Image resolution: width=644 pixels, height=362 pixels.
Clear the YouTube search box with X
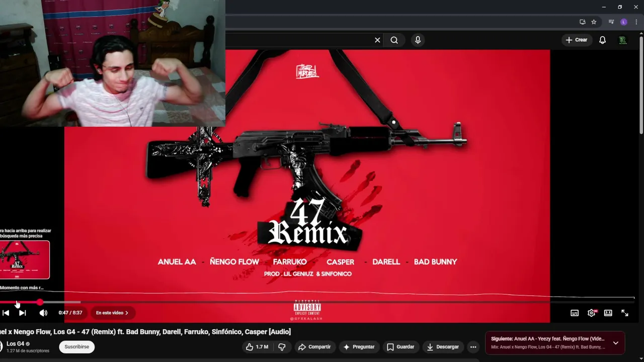tap(377, 40)
